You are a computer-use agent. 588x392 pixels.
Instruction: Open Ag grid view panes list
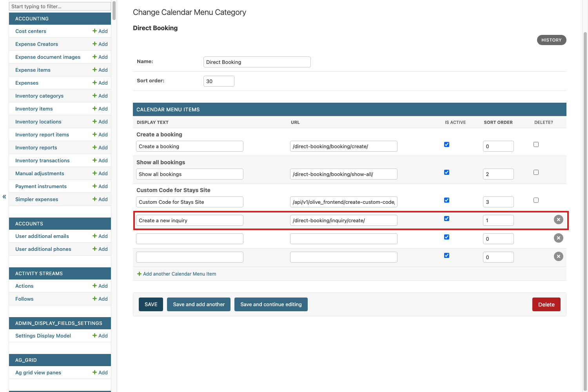(x=38, y=372)
